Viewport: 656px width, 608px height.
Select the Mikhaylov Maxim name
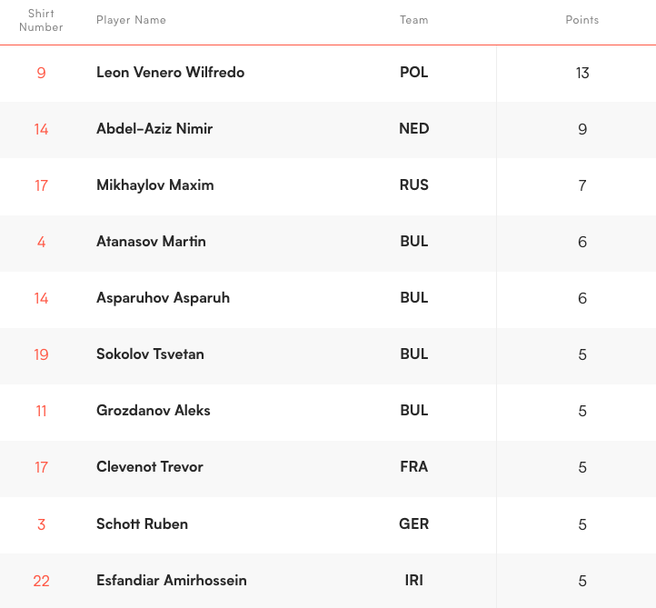coord(155,185)
